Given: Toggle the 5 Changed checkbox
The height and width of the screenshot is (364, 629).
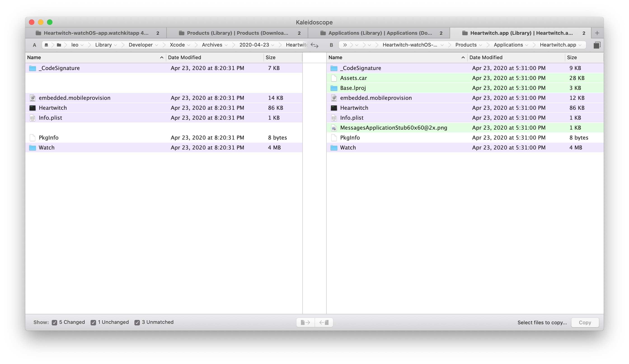Looking at the screenshot, I should point(54,323).
